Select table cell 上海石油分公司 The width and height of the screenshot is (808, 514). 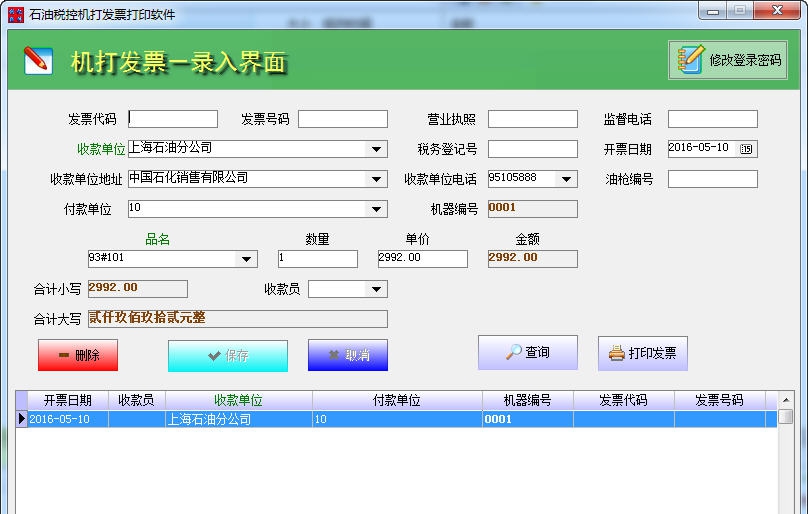[x=239, y=419]
